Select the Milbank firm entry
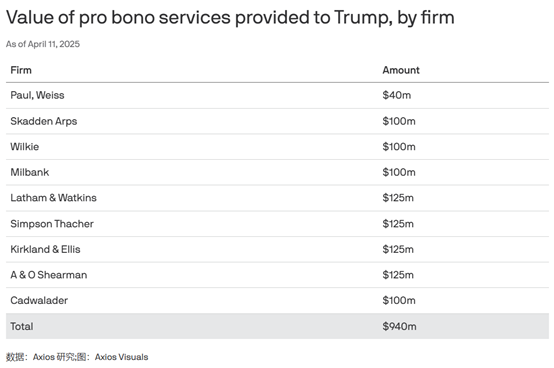 click(x=30, y=172)
